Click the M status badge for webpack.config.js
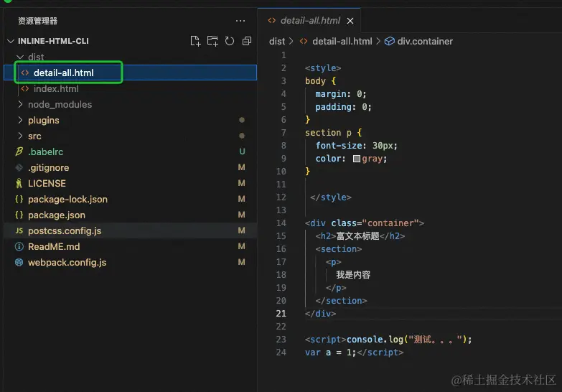 pos(242,262)
